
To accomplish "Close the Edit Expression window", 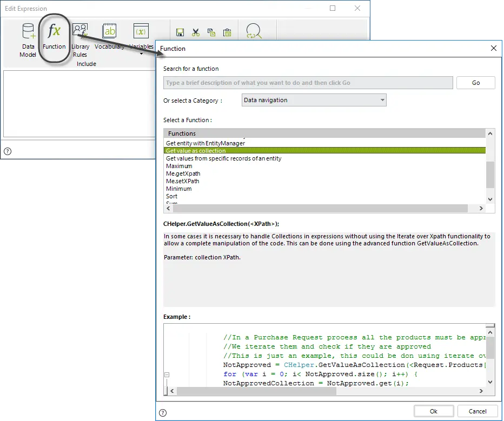I will tap(357, 8).
